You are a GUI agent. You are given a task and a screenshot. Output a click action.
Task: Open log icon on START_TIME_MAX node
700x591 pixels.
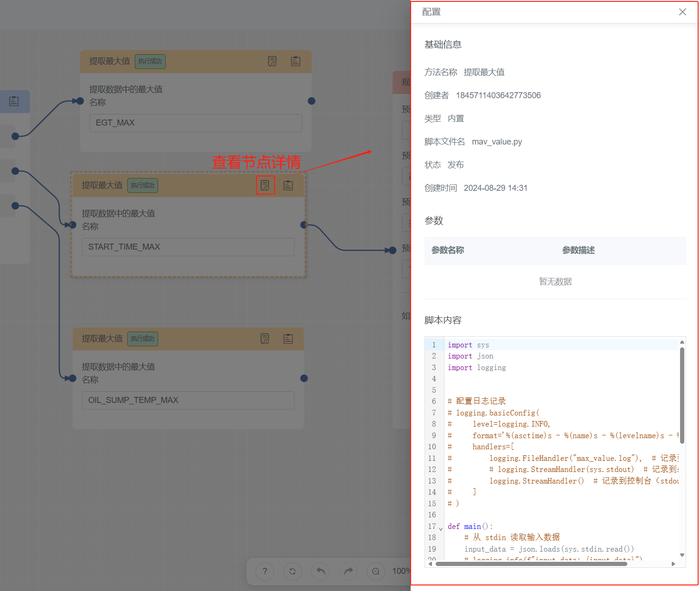(x=288, y=185)
